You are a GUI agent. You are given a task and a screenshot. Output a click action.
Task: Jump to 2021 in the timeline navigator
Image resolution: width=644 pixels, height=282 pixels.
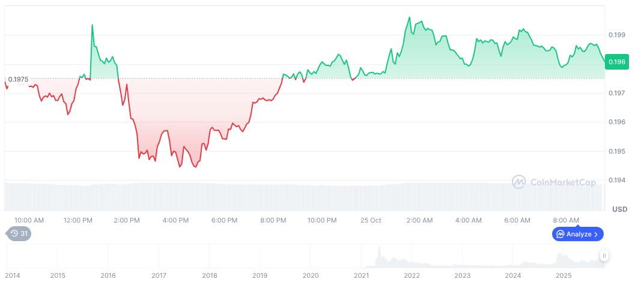(x=361, y=275)
